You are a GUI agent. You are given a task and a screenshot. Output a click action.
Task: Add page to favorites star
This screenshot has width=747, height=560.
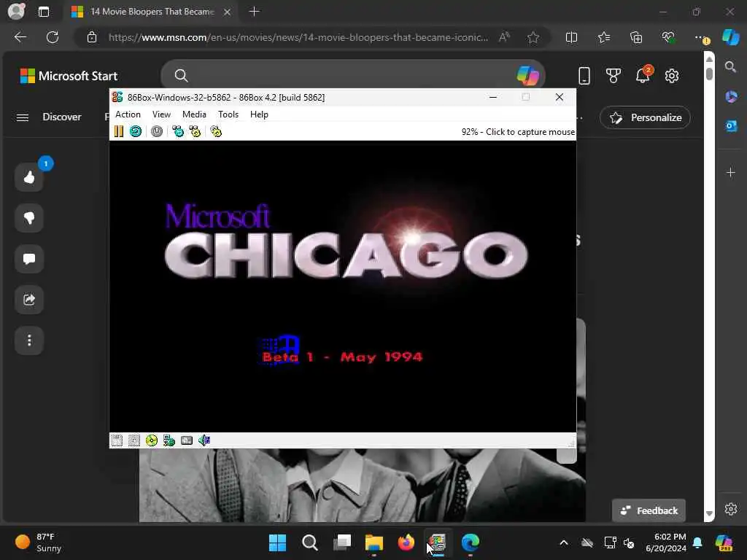click(x=533, y=37)
